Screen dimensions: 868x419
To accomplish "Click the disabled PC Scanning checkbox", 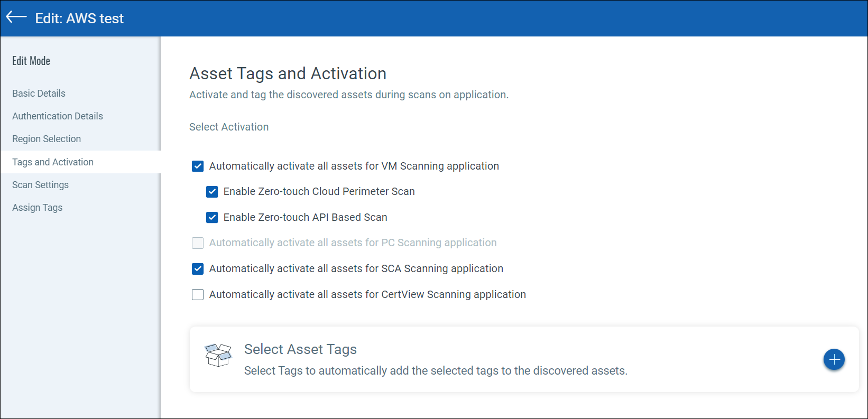I will point(198,243).
